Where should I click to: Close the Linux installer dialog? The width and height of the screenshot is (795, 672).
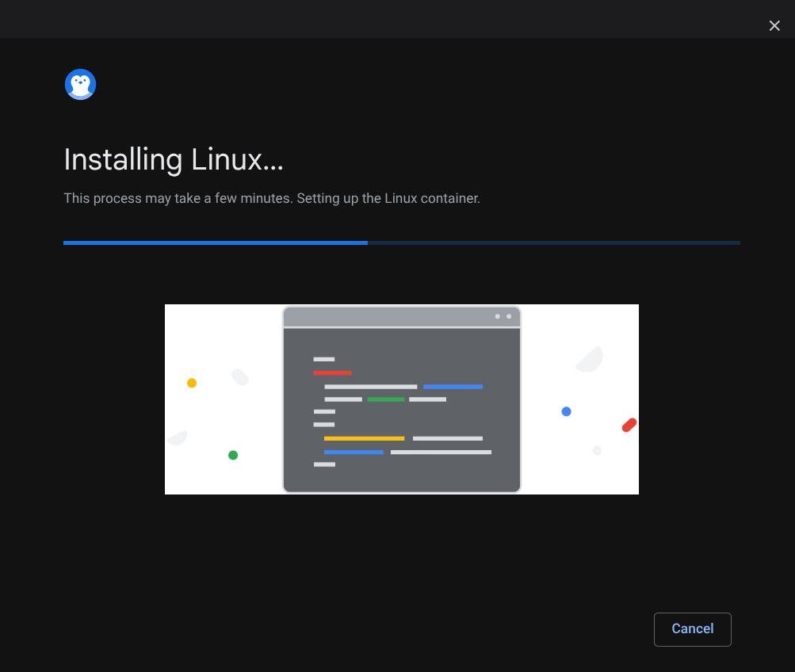pyautogui.click(x=774, y=26)
